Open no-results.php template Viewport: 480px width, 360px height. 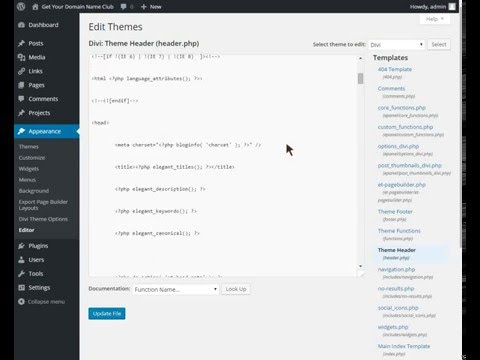click(396, 289)
